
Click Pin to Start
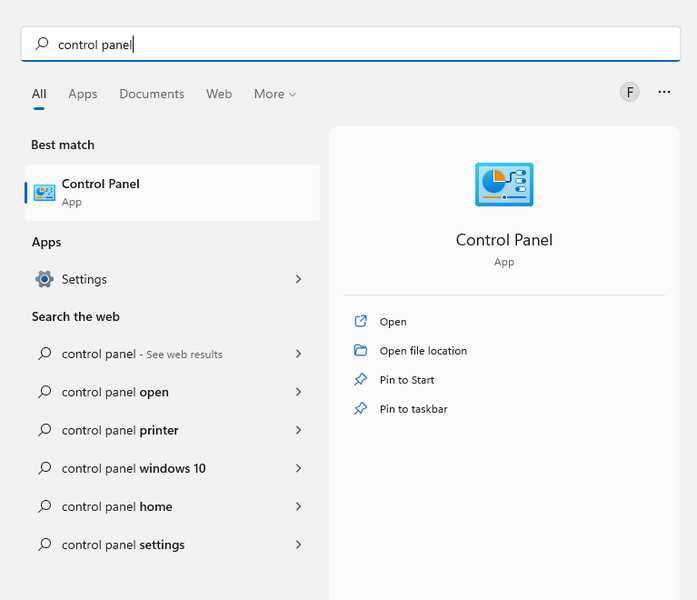click(407, 380)
